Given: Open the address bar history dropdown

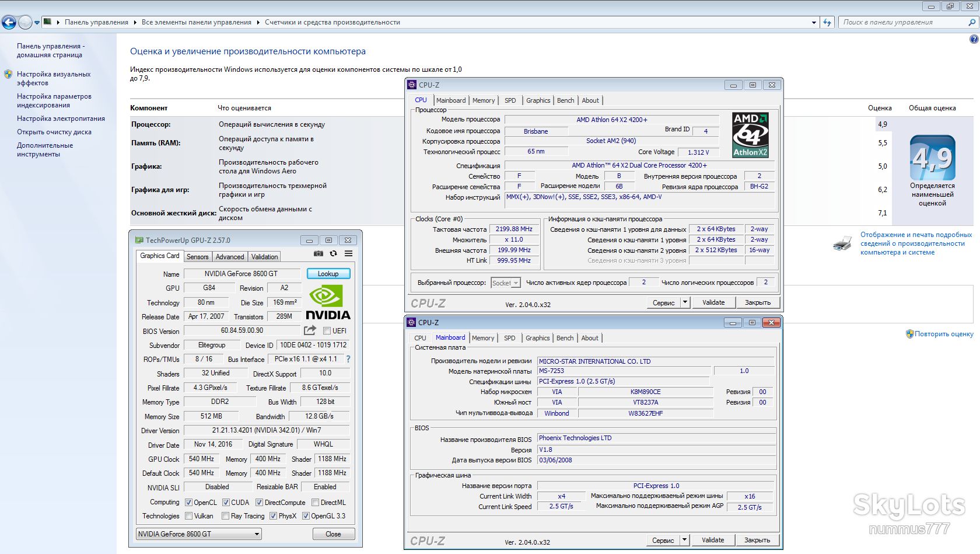Looking at the screenshot, I should (x=814, y=22).
